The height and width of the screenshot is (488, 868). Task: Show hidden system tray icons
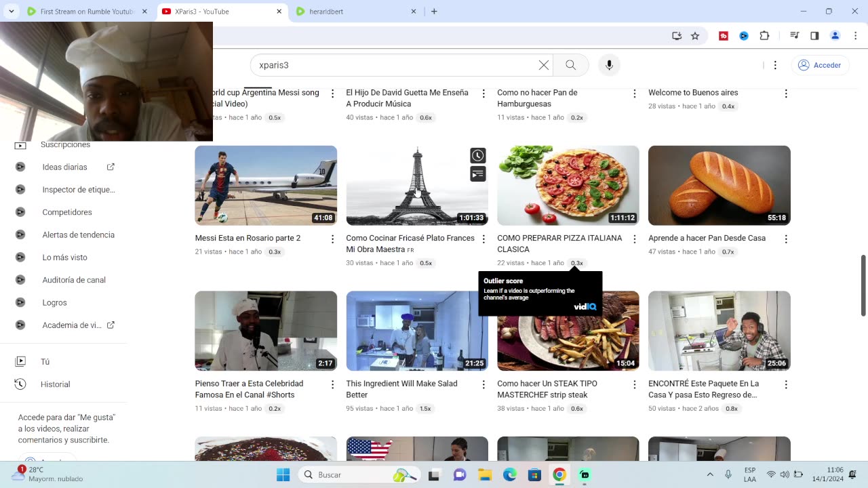coord(710,474)
